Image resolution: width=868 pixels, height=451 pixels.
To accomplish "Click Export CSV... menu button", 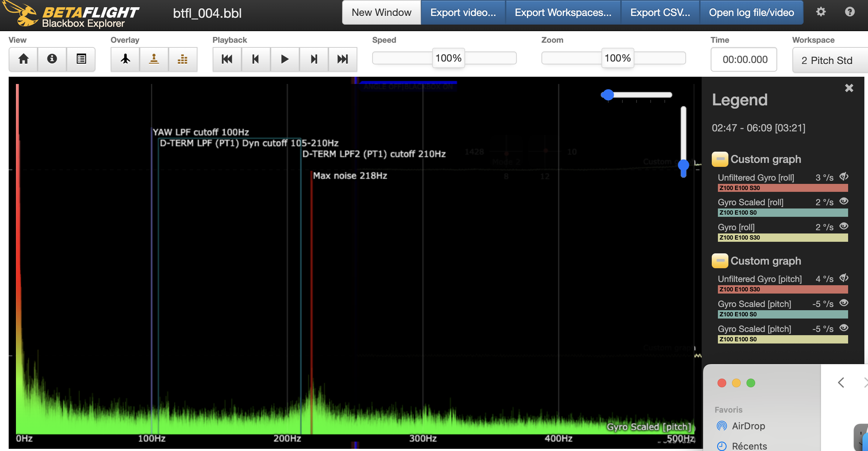I will tap(660, 13).
